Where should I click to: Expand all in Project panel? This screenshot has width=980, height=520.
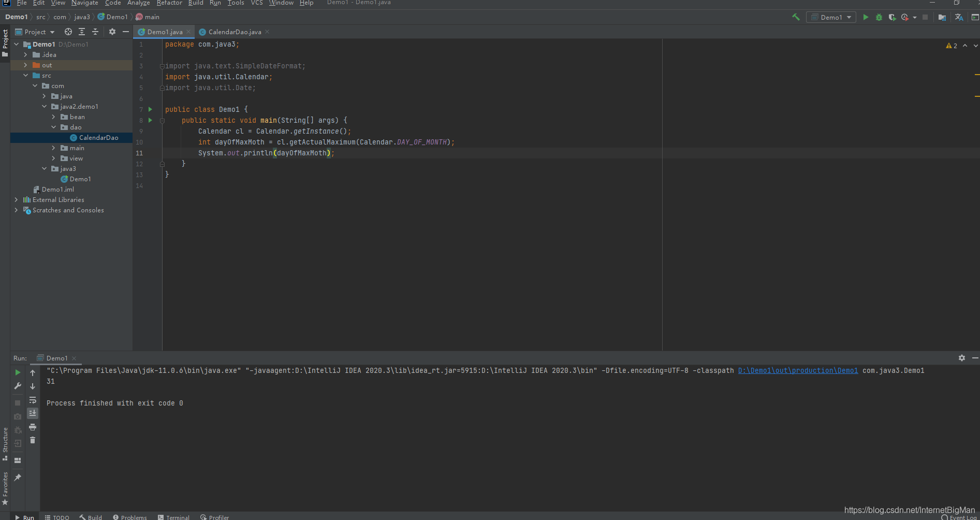[x=82, y=32]
